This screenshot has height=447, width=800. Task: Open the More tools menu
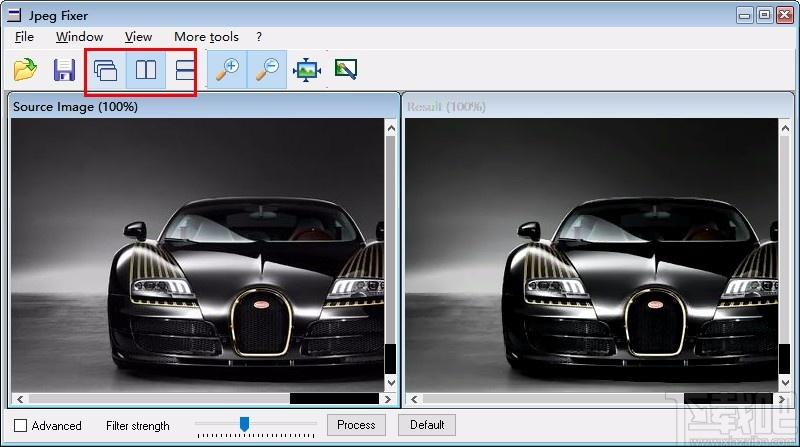[x=206, y=37]
